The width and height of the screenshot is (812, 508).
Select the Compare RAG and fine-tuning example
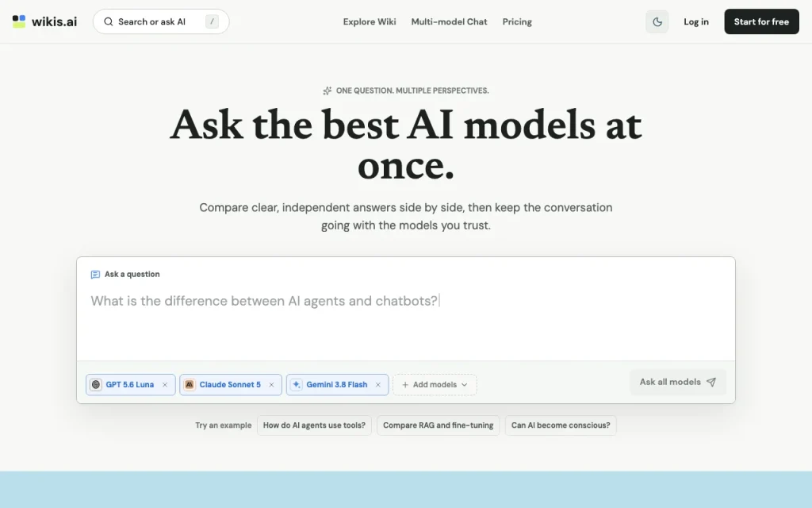(x=438, y=425)
